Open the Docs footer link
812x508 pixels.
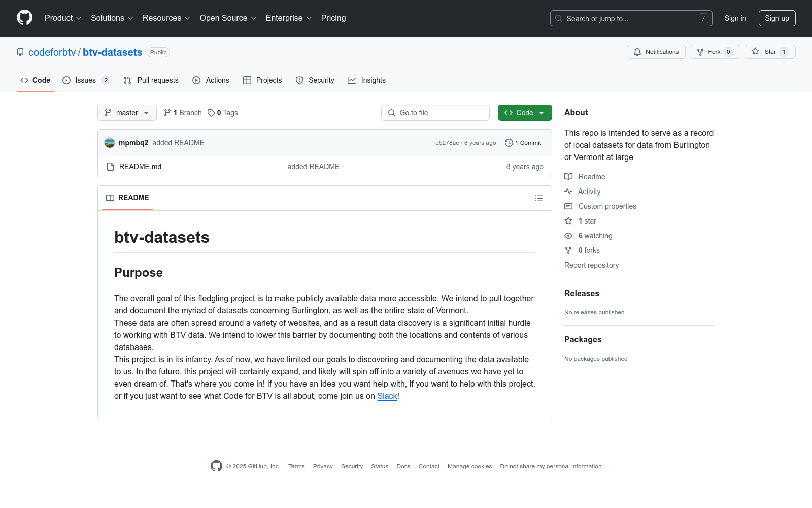point(403,466)
